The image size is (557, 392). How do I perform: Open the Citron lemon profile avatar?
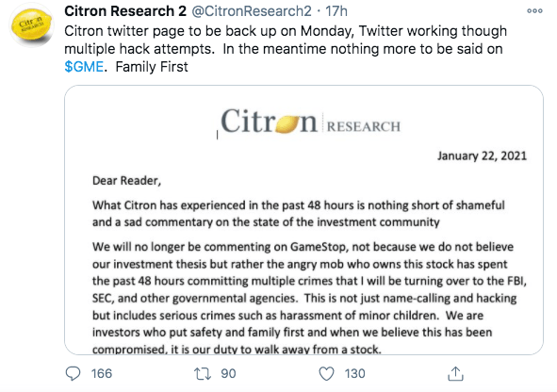pyautogui.click(x=31, y=26)
